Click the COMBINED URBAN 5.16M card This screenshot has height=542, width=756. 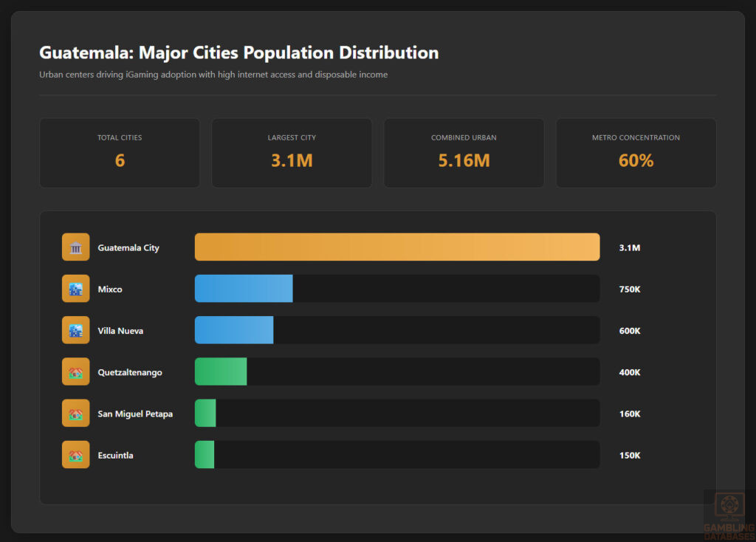pyautogui.click(x=464, y=152)
